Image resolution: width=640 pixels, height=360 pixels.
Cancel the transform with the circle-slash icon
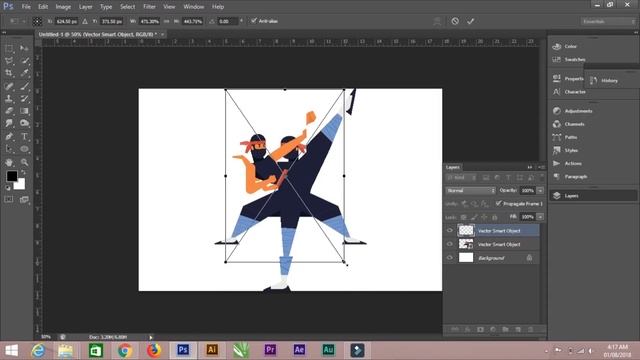point(455,21)
